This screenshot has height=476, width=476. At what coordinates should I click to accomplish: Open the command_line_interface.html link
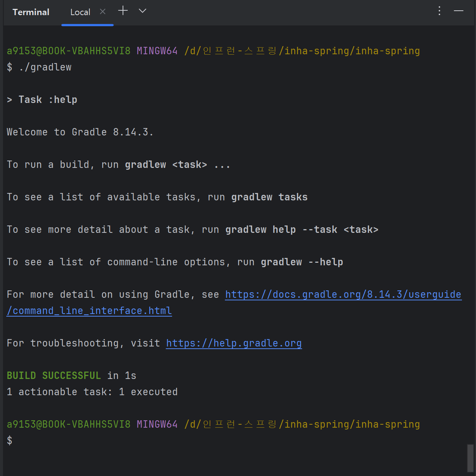pos(89,311)
